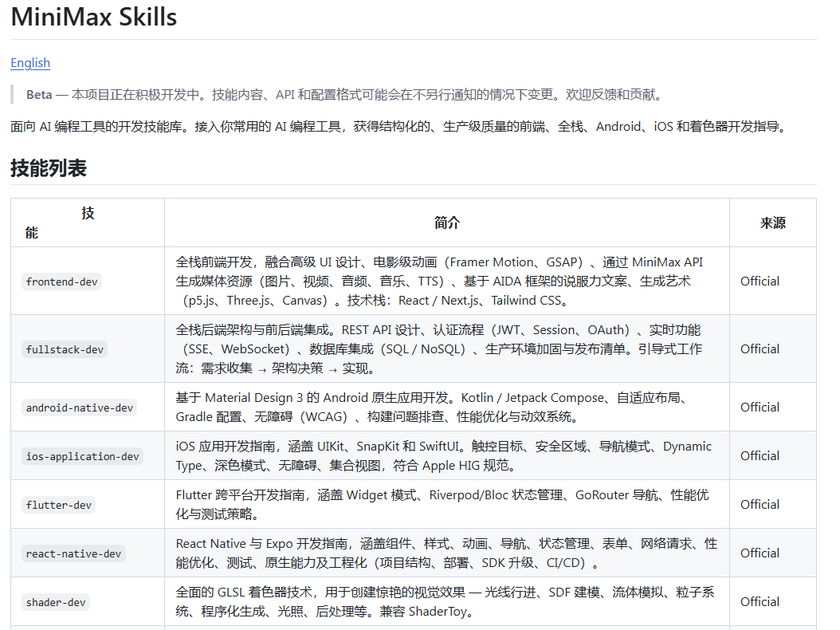Select the frontend-dev skill name
Image resolution: width=840 pixels, height=630 pixels.
point(63,282)
